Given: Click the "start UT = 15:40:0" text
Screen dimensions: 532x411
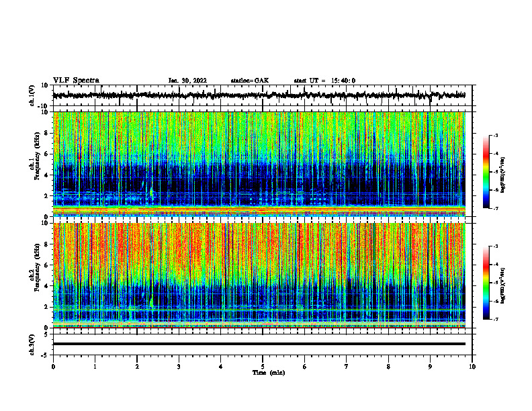Looking at the screenshot, I should pos(324,81).
